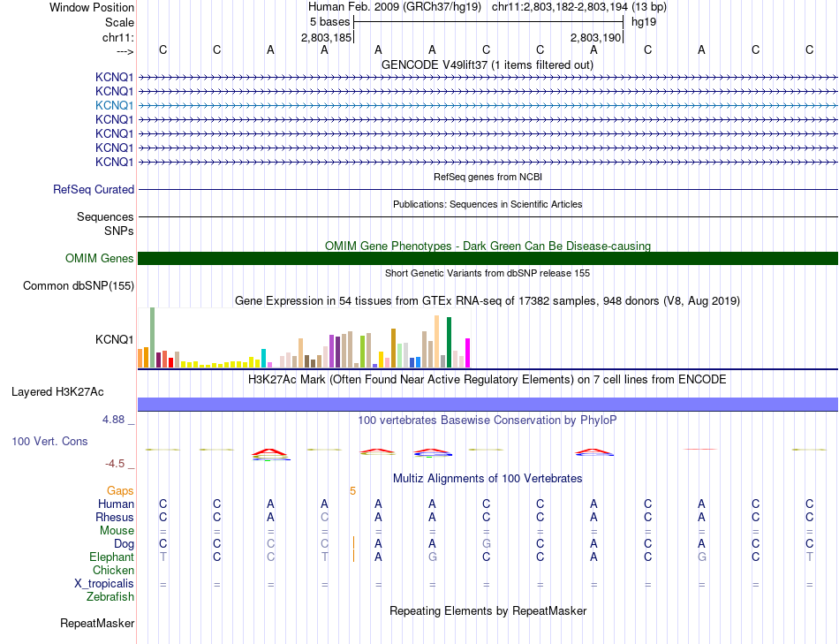
Task: Open the H3K27Ac Mark ENCODE track title
Action: pyautogui.click(x=488, y=380)
